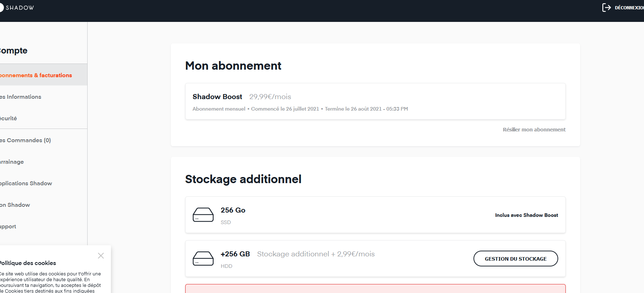Open the Parrainage page
This screenshot has width=644, height=293.
pyautogui.click(x=12, y=162)
